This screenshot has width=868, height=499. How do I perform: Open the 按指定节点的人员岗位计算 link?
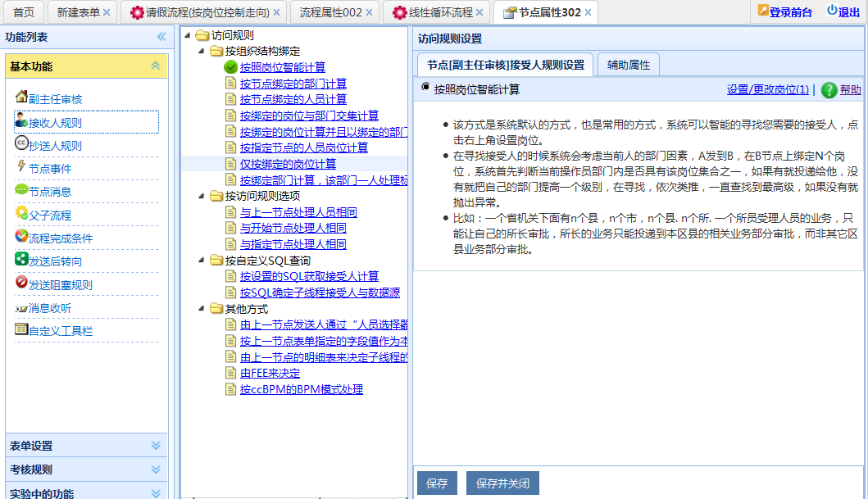tap(303, 147)
